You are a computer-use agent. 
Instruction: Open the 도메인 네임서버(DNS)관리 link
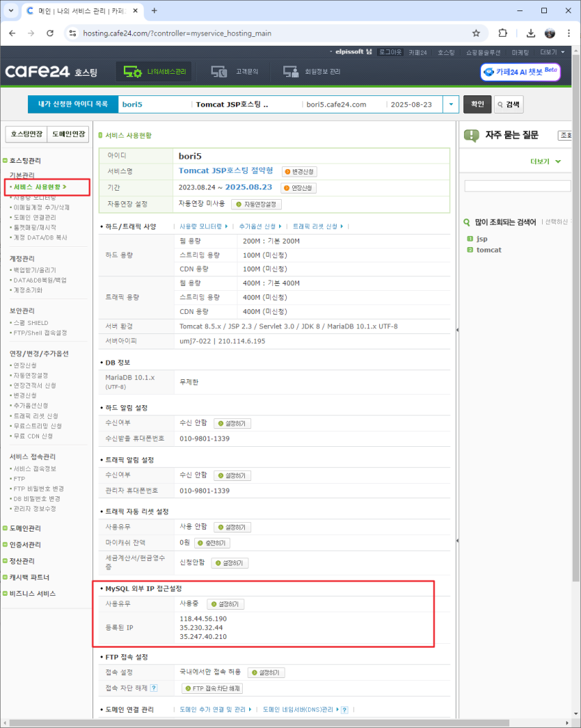[x=301, y=709]
